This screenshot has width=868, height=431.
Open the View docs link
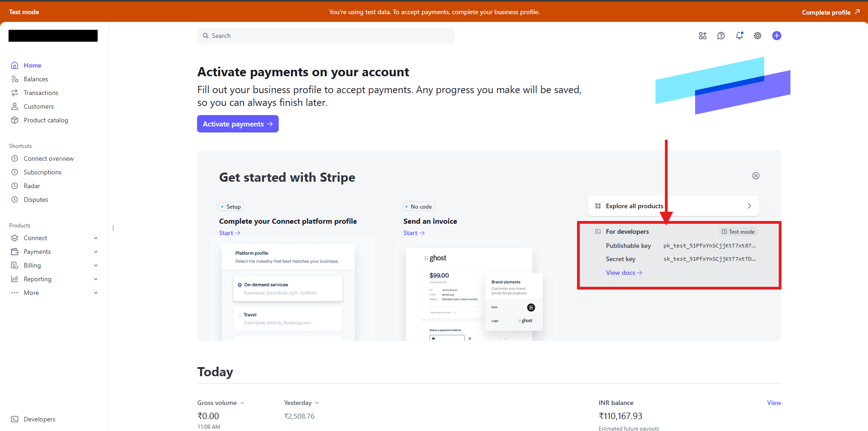tap(624, 273)
